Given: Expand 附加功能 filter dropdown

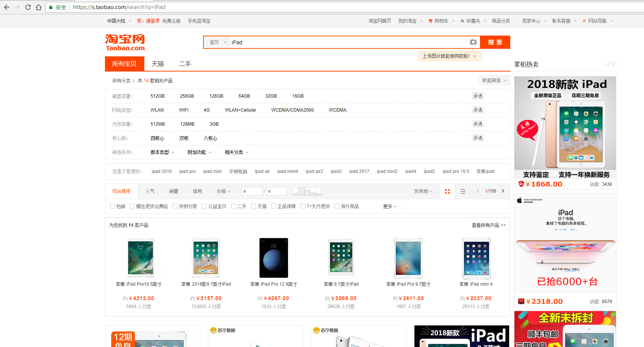Looking at the screenshot, I should pos(199,152).
